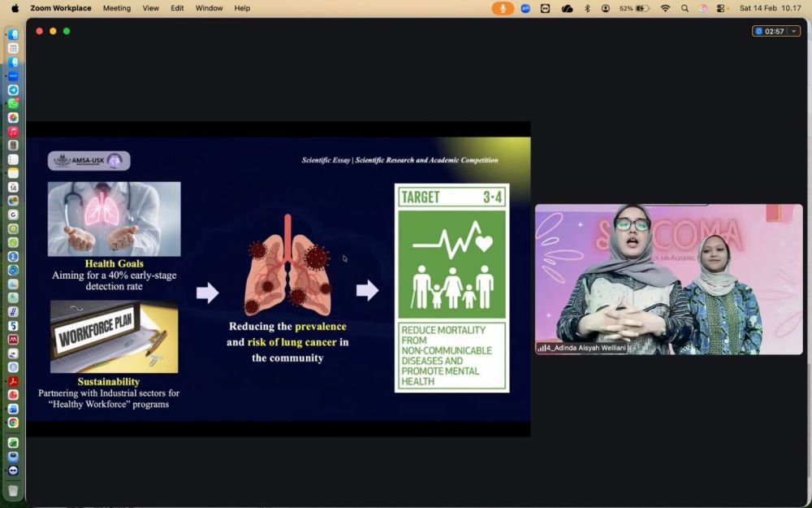Open the Wi-Fi status menu
Screen dimensions: 812x508
coord(665,8)
